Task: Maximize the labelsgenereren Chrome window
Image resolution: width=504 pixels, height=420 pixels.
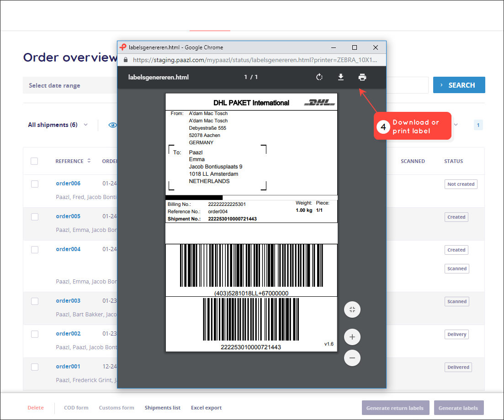Action: click(x=355, y=47)
